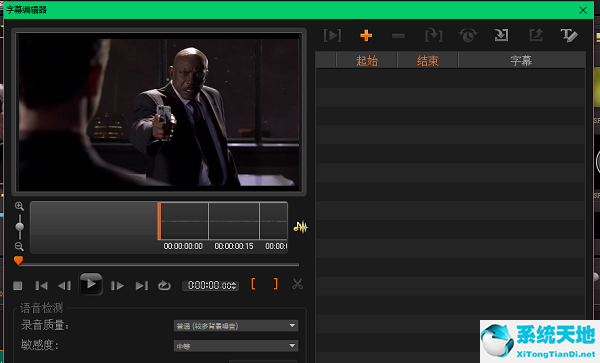Play the video preview

91,284
